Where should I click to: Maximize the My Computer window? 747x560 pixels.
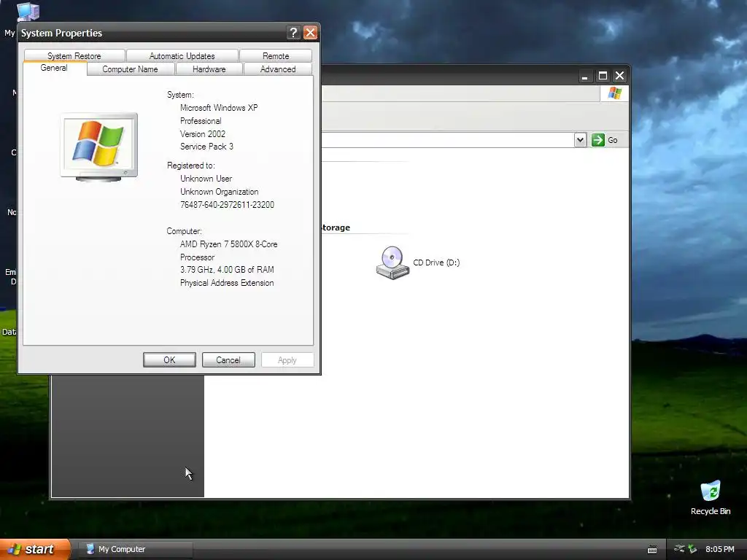603,76
